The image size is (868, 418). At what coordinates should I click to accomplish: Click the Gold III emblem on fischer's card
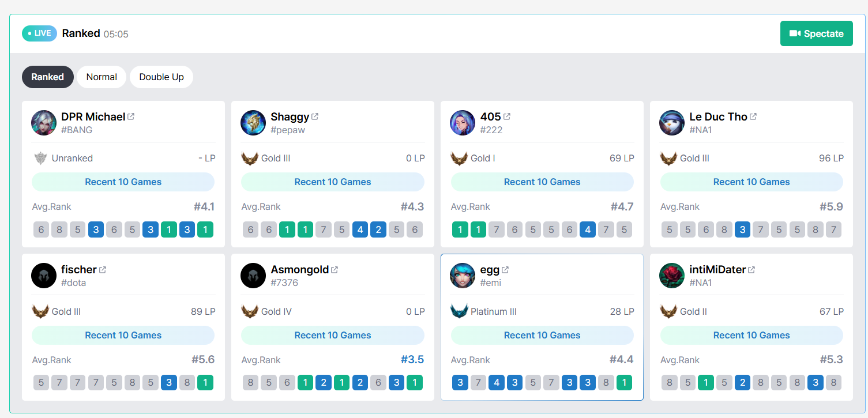40,311
